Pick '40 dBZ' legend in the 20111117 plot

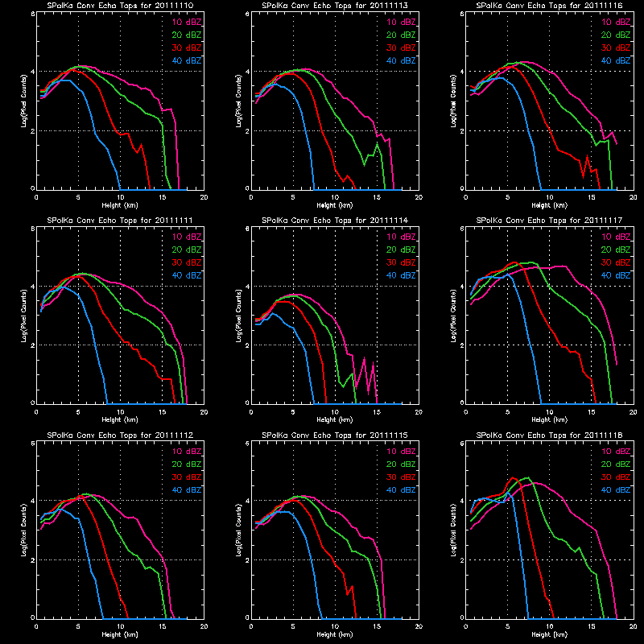[616, 275]
